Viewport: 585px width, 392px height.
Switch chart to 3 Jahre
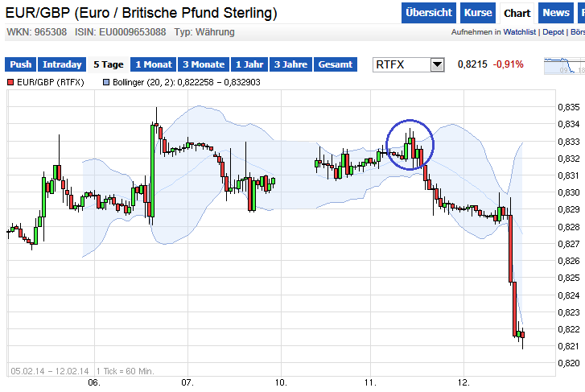click(x=290, y=64)
